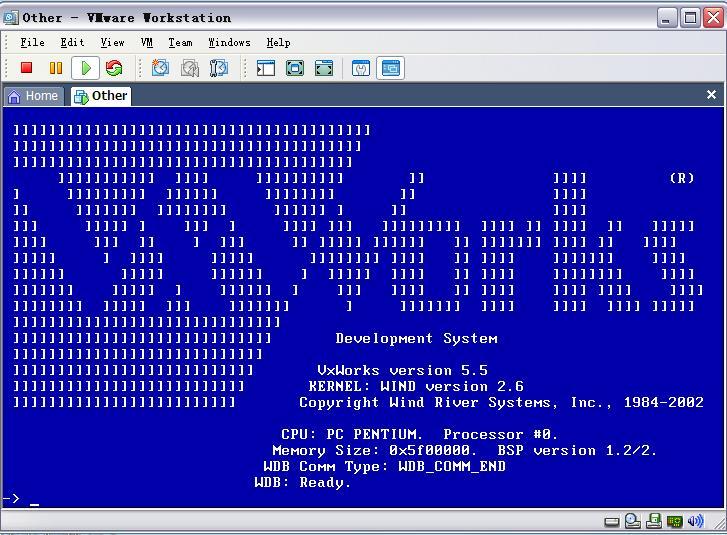Reset the virtual machine with circular arrows icon
The width and height of the screenshot is (727, 535).
pyautogui.click(x=114, y=68)
